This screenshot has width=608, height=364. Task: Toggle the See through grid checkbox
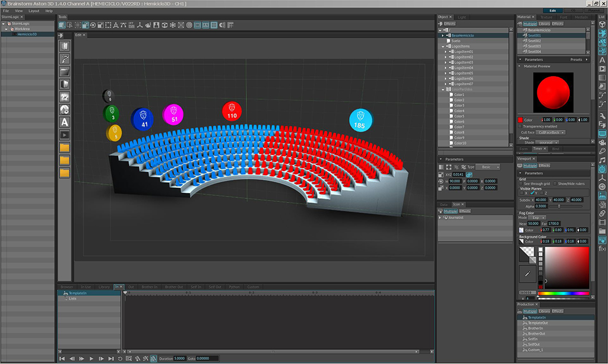(521, 183)
